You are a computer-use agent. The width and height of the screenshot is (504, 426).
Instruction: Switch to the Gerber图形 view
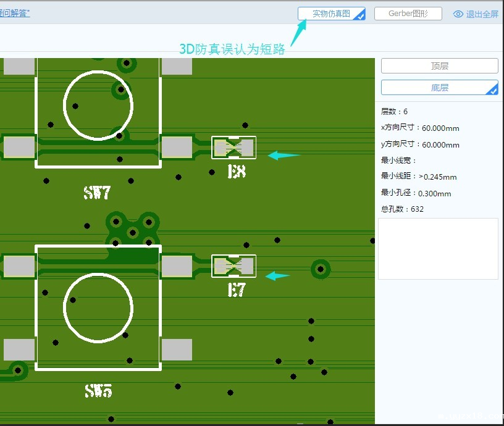tap(408, 14)
